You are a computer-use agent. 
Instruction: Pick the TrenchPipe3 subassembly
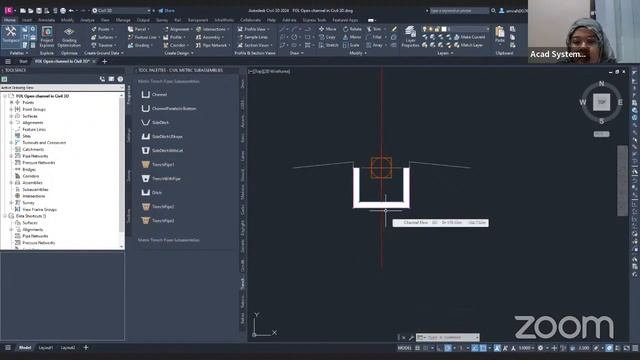[x=158, y=220]
